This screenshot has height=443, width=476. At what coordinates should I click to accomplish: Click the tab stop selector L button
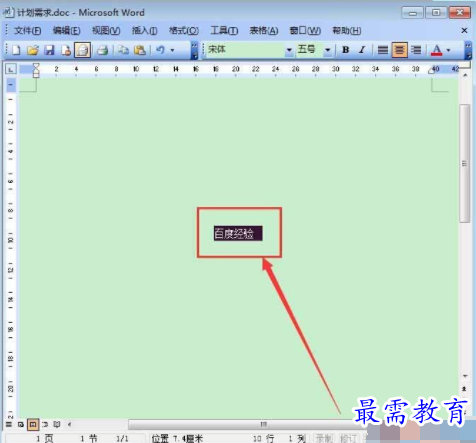tap(11, 70)
